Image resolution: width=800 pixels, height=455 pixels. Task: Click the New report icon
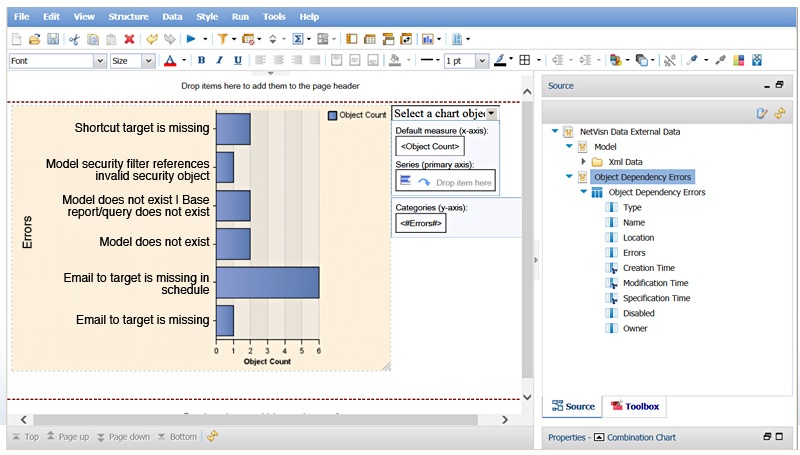(x=16, y=39)
